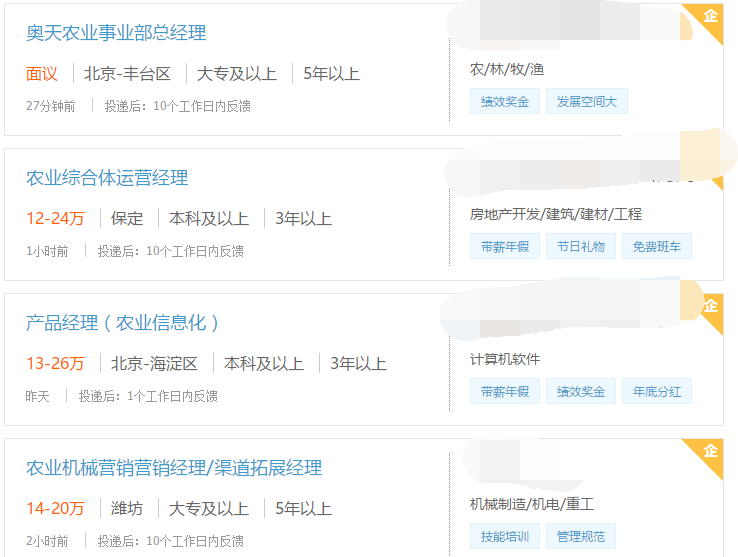738x557 pixels.
Task: Click the 计算机软件 industry label
Action: tap(505, 359)
